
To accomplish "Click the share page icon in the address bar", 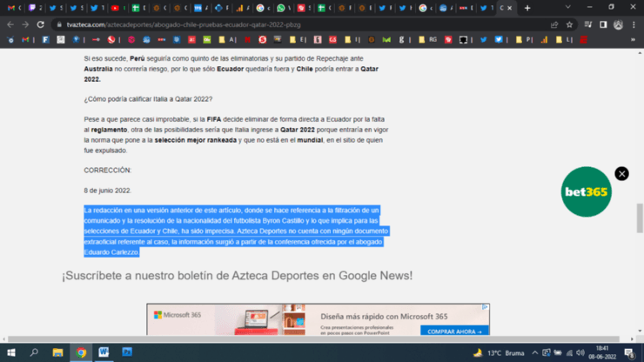I will point(554,24).
